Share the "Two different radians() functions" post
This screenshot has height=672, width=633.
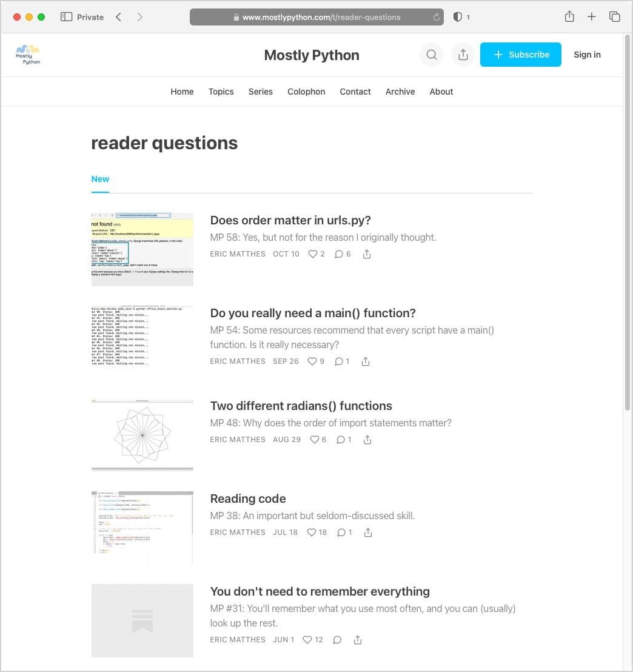[367, 440]
